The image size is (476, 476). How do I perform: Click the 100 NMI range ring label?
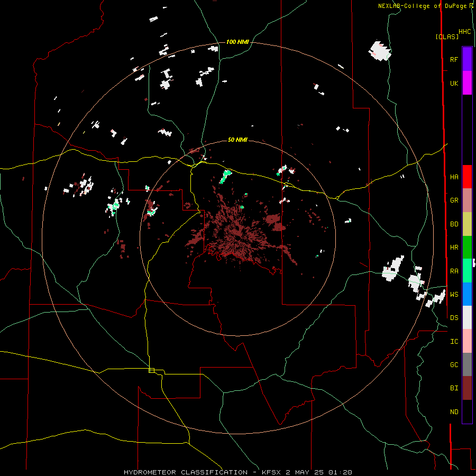[237, 42]
